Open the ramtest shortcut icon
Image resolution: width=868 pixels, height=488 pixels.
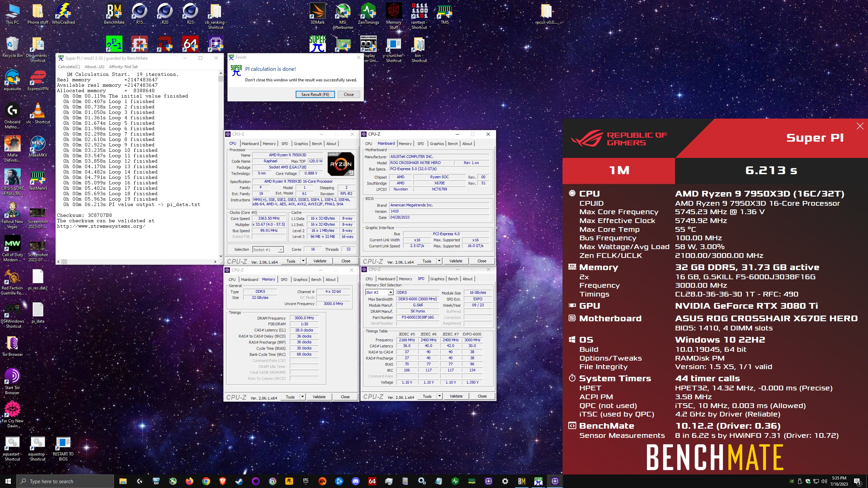tap(419, 16)
